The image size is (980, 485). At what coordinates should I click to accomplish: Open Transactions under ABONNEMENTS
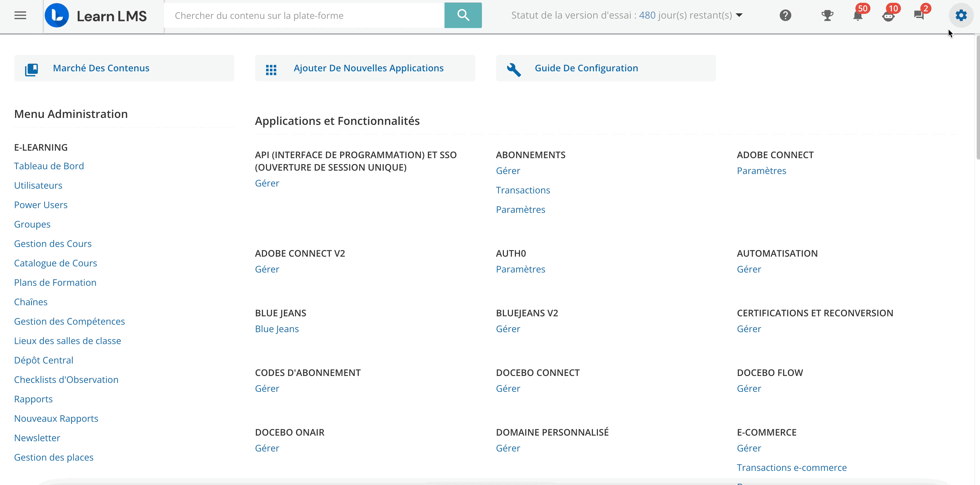523,190
